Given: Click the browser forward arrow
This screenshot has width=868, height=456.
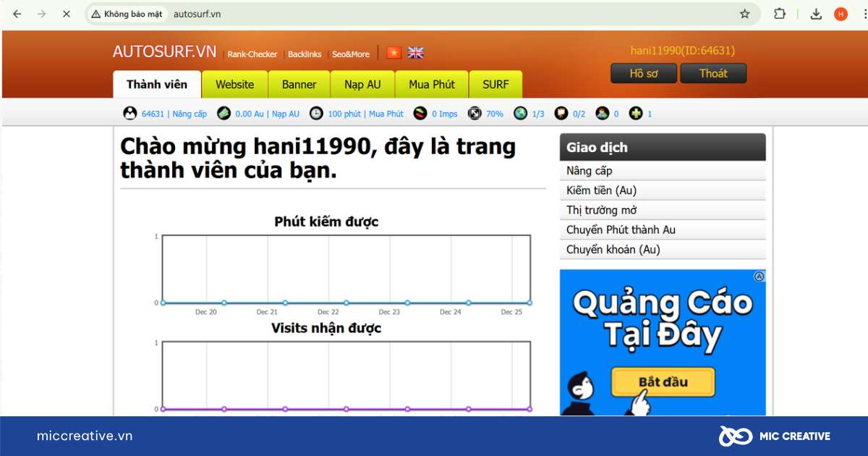Looking at the screenshot, I should pyautogui.click(x=41, y=14).
